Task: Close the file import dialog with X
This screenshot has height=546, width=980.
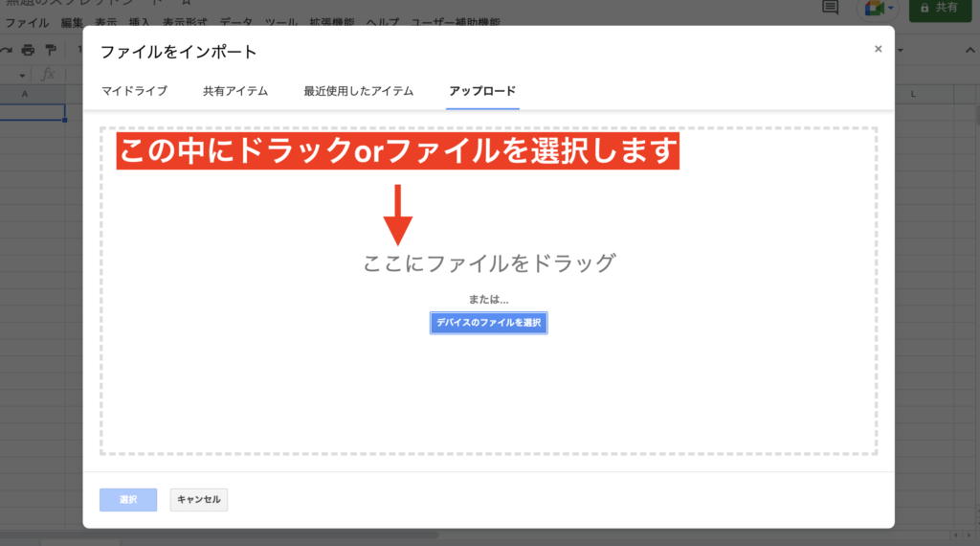Action: (x=878, y=49)
